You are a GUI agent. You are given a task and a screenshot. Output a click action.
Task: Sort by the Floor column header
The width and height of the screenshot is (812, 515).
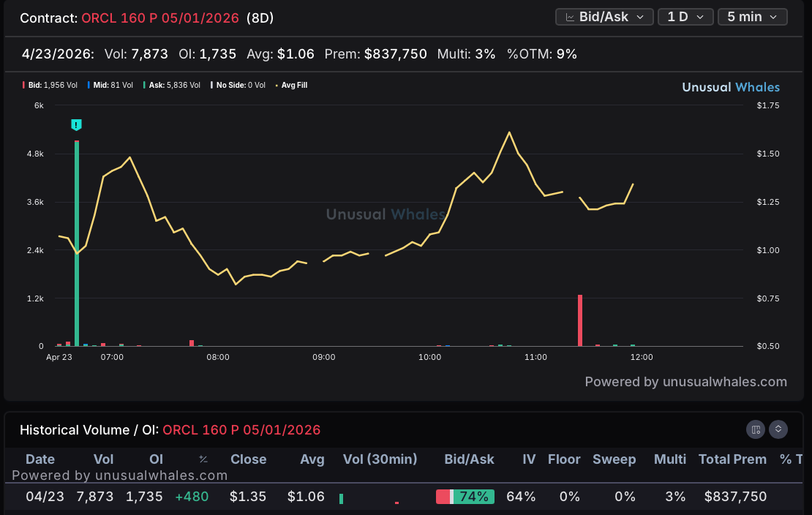click(564, 459)
